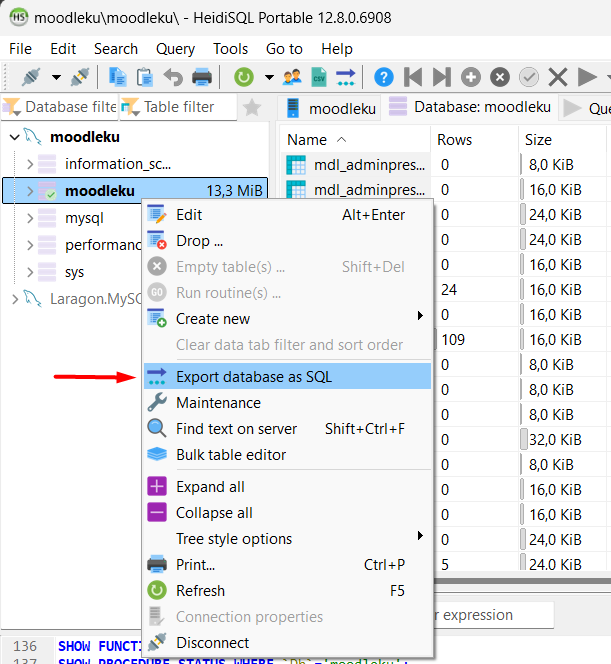Click the Undo arrow toolbar icon

[173, 77]
